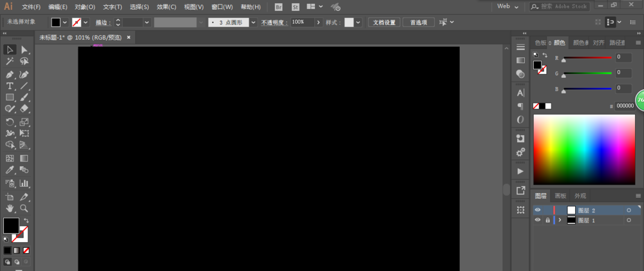The width and height of the screenshot is (644, 271).
Task: Select the Rectangle tool
Action: point(10,97)
